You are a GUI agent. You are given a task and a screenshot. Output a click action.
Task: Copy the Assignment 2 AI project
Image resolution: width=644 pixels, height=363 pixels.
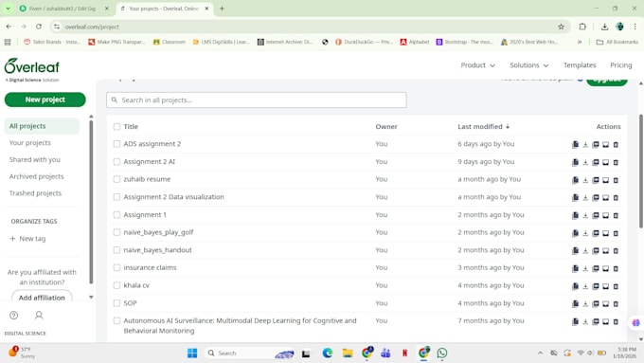(x=575, y=162)
